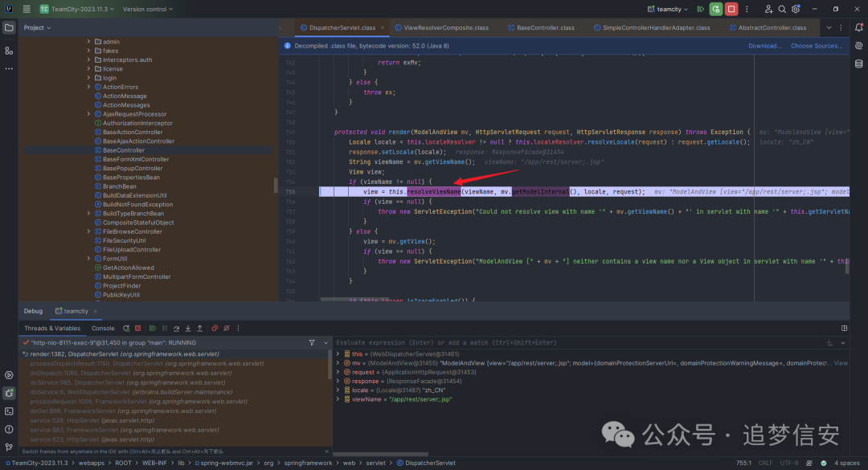
Task: Open the Project view mode dropdown
Action: (x=37, y=27)
